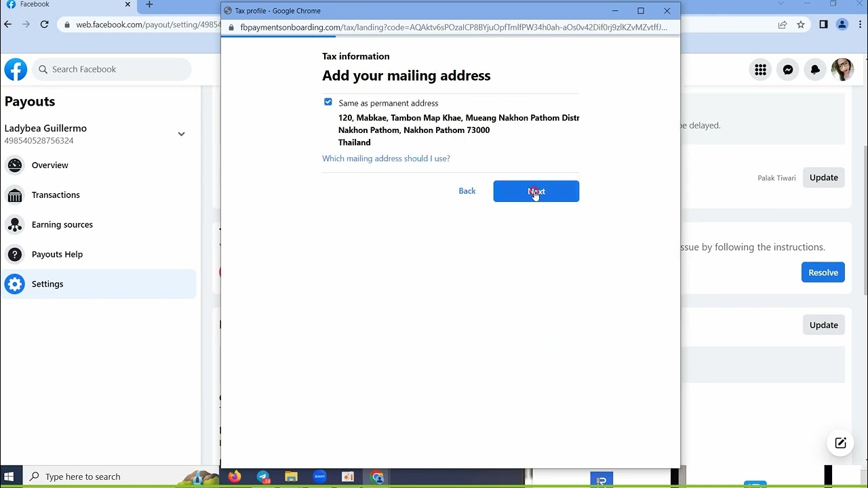Select Settings in Payouts sidebar
The height and width of the screenshot is (488, 868).
click(98, 284)
